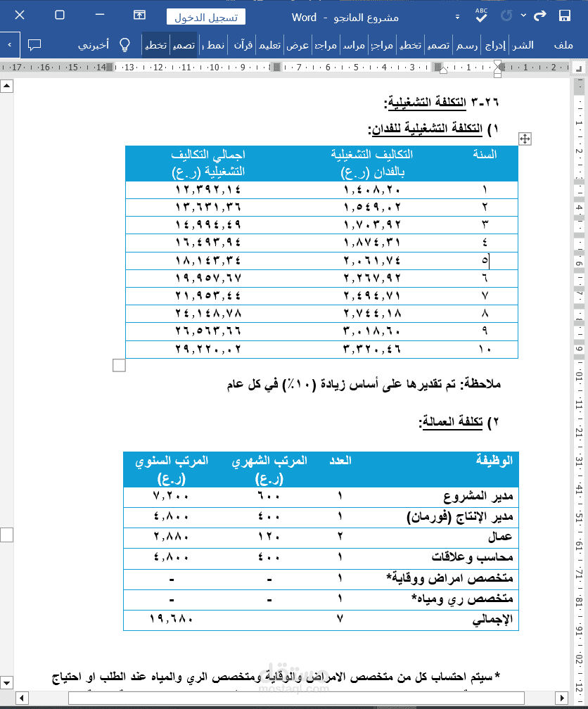Click the vertical scrollbar up arrow
This screenshot has width=588, height=709.
click(7, 86)
